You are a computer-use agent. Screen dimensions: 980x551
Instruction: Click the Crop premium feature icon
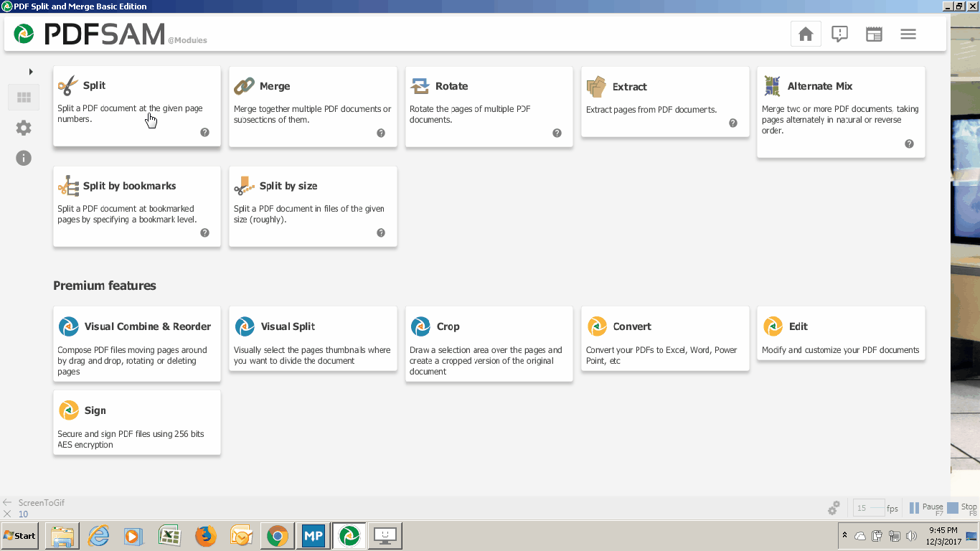(x=421, y=326)
